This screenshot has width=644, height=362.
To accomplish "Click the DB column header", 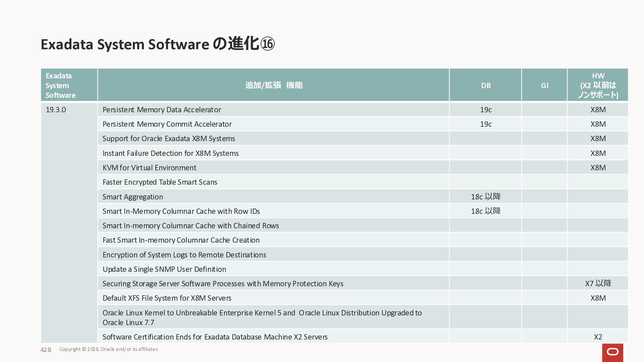I will tap(485, 85).
